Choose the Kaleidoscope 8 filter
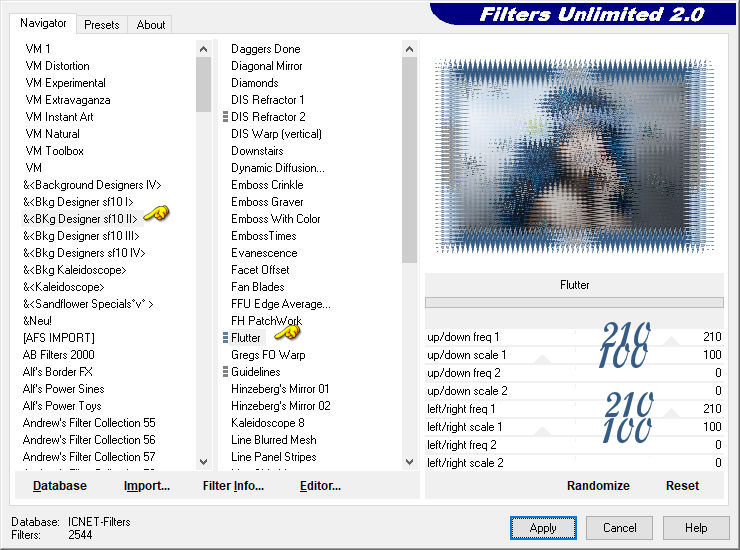Viewport: 740px width, 550px height. (268, 423)
